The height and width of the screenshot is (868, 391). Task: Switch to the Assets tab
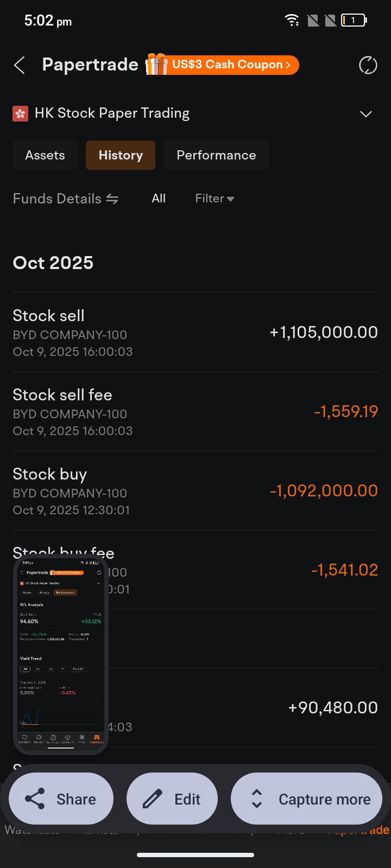[x=45, y=155]
